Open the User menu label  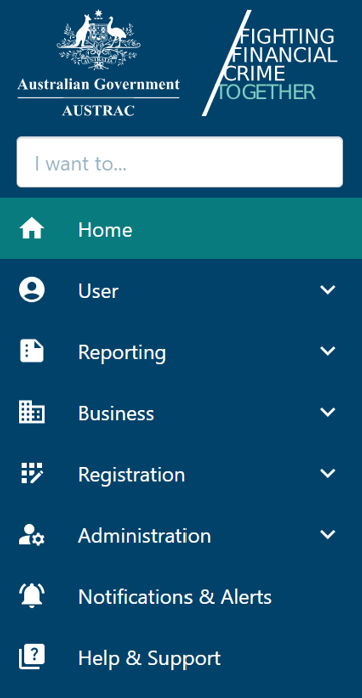(x=98, y=291)
